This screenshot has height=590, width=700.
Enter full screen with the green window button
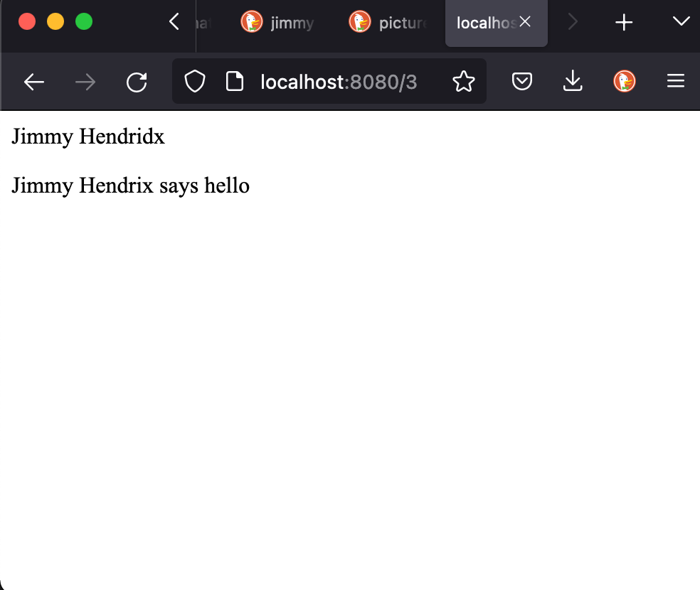84,22
